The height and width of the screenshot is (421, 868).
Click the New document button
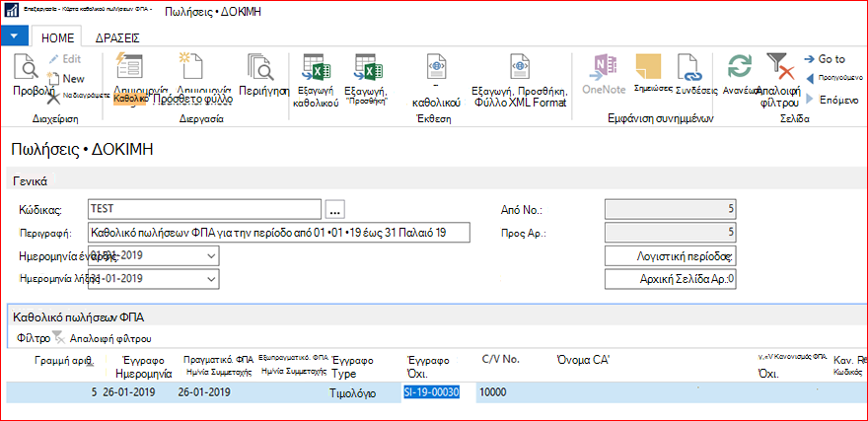point(66,79)
